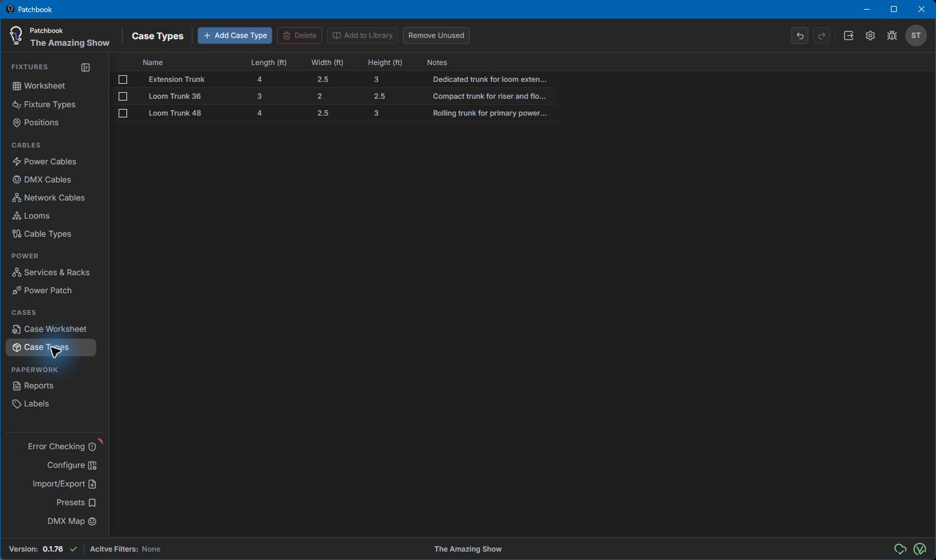Go to Fixture Types
Viewport: 936px width, 560px height.
(51, 104)
